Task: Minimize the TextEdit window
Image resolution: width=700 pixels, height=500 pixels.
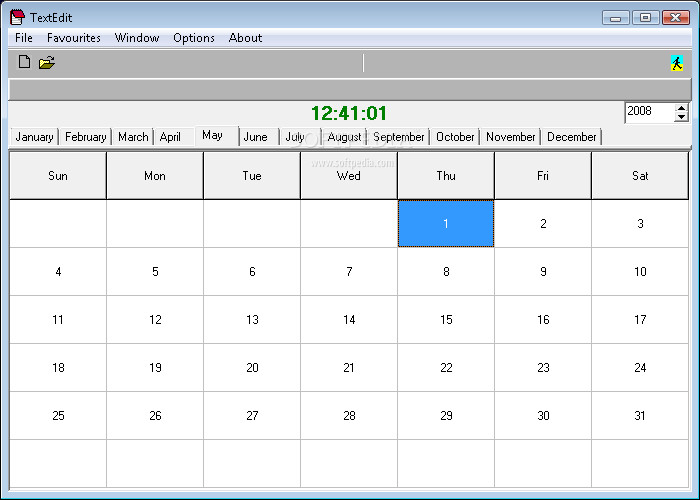Action: (616, 17)
